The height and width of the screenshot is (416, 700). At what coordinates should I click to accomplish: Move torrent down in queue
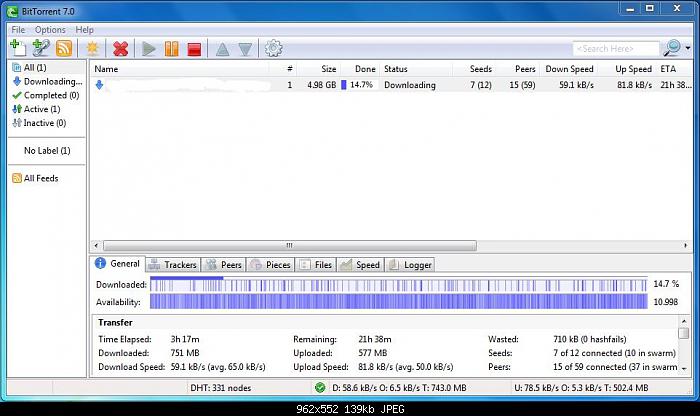click(245, 48)
